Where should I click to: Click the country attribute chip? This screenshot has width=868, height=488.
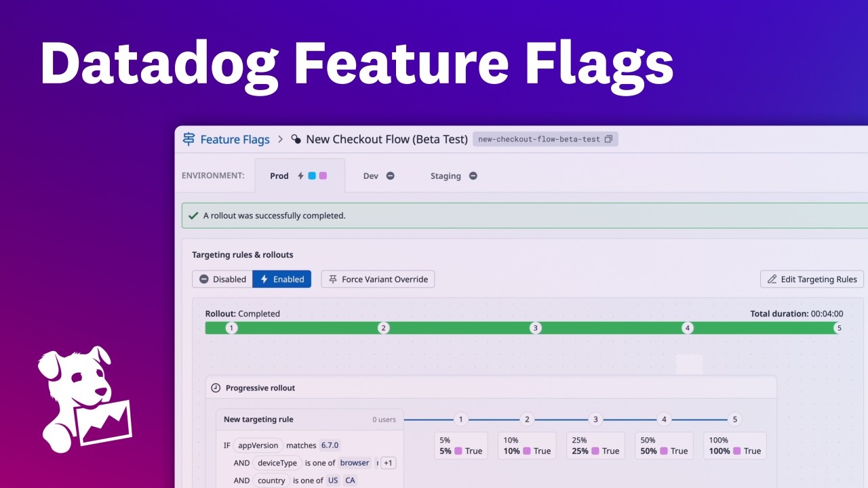(271, 481)
